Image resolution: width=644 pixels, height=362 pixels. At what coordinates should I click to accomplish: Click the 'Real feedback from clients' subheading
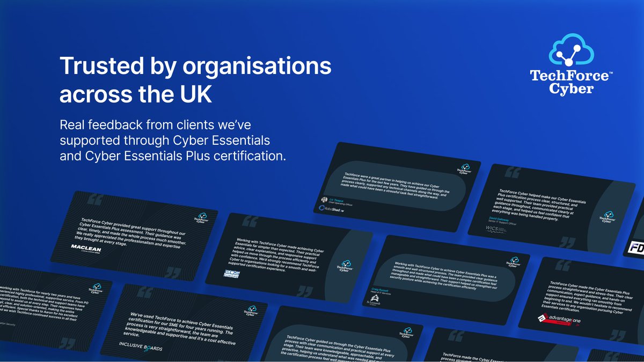(x=173, y=141)
